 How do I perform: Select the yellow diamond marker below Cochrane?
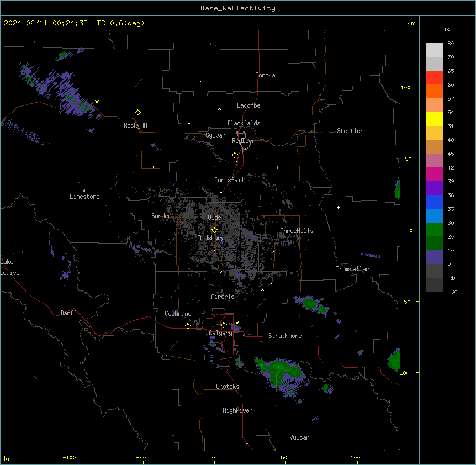[188, 326]
